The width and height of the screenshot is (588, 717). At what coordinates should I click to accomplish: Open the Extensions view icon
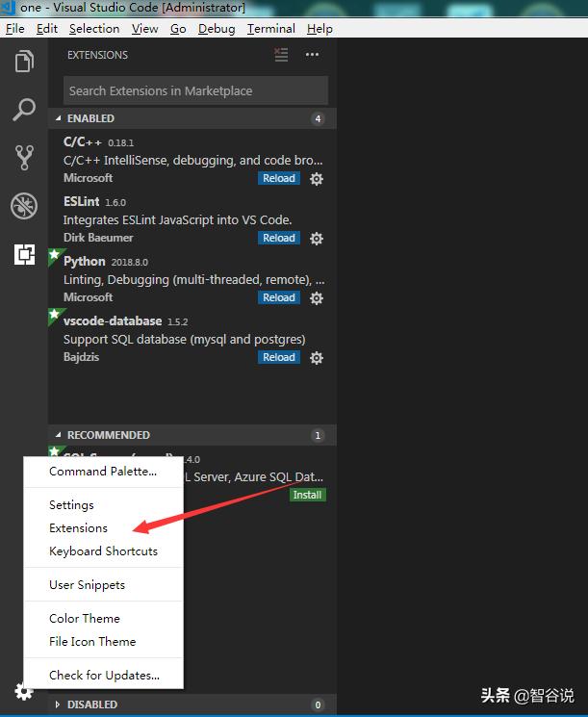pos(24,254)
